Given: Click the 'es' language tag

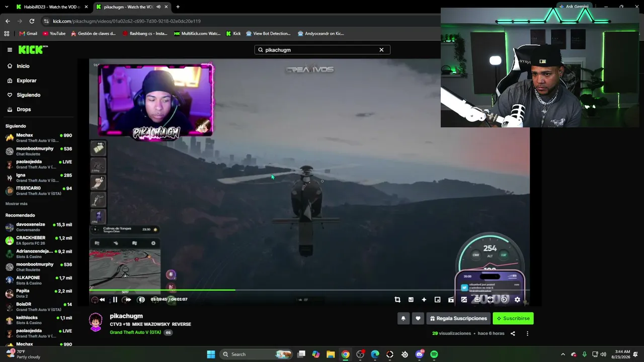Looking at the screenshot, I should coord(169,332).
